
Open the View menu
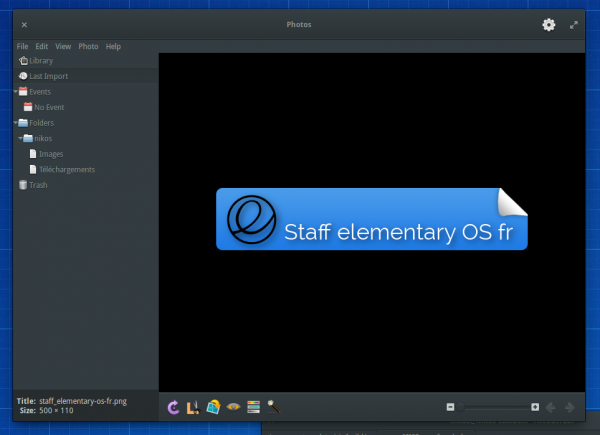coord(63,46)
